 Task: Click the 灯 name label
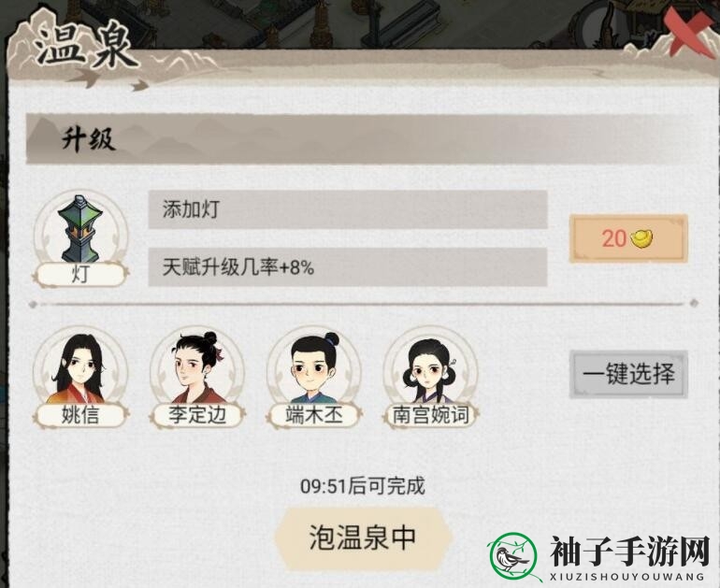[x=80, y=275]
